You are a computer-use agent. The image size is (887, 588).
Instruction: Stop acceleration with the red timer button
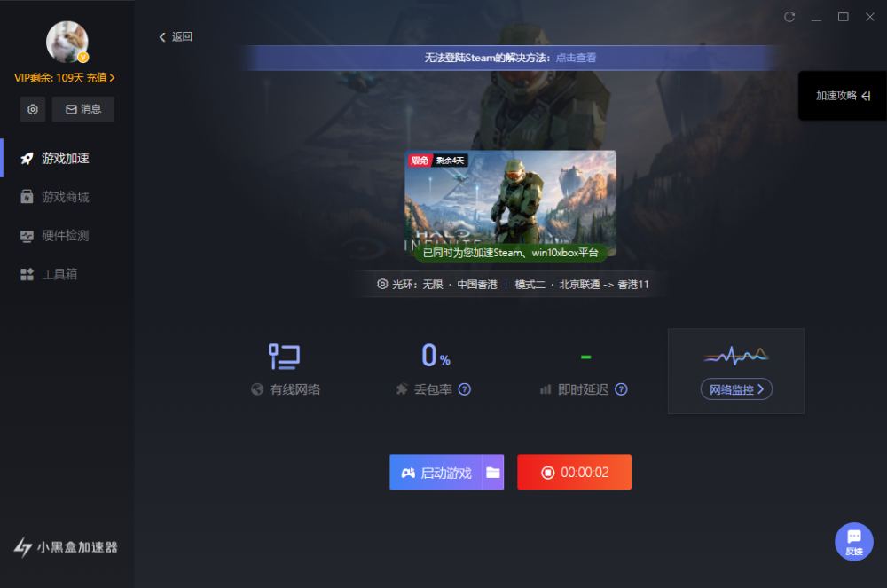[x=574, y=472]
